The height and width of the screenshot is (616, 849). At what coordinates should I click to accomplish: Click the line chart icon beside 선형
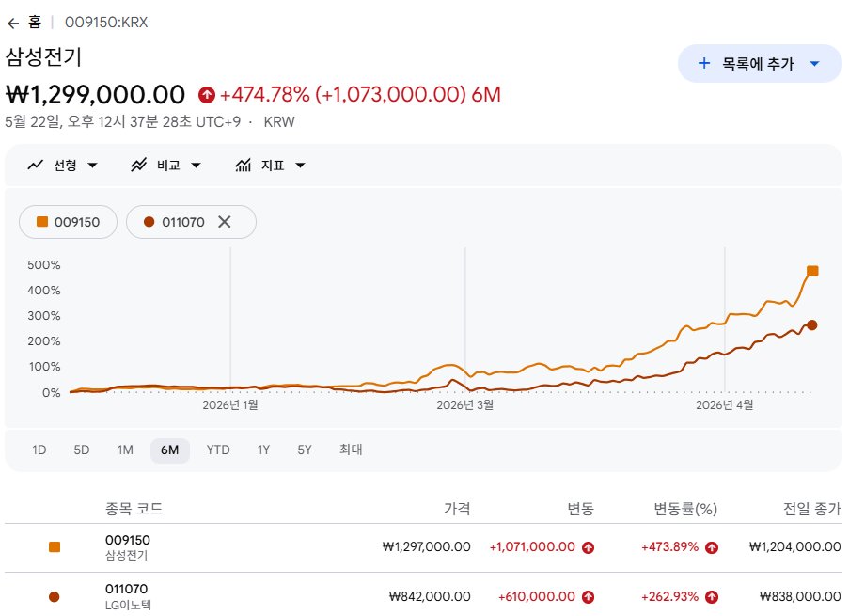(x=36, y=165)
